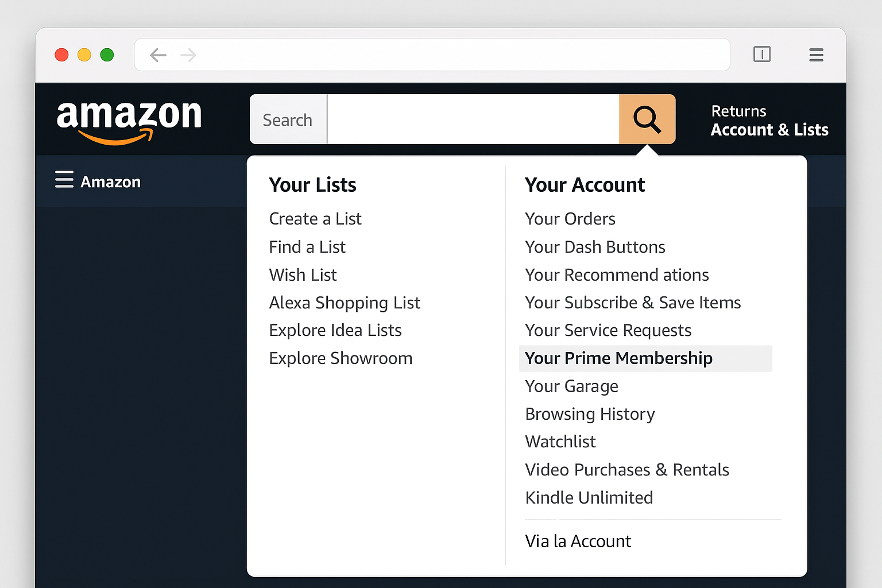Open Kindle Unlimited
Screen dimensions: 882x588
[589, 497]
